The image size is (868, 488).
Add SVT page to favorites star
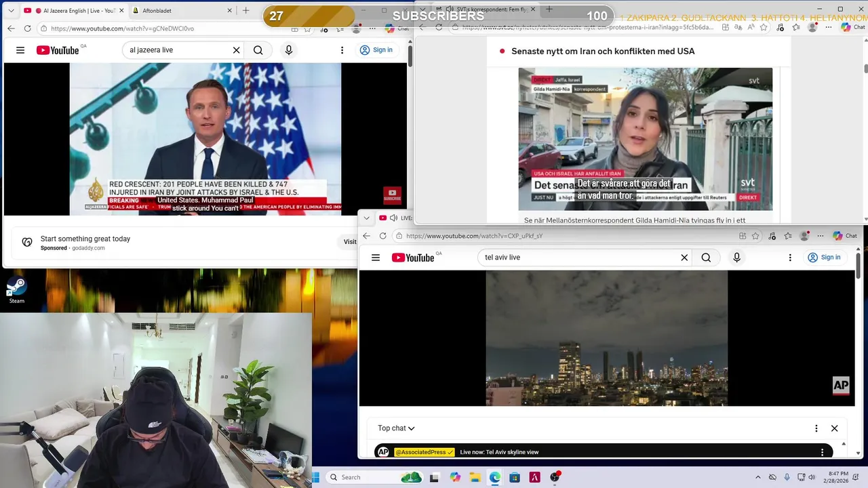[x=764, y=27]
